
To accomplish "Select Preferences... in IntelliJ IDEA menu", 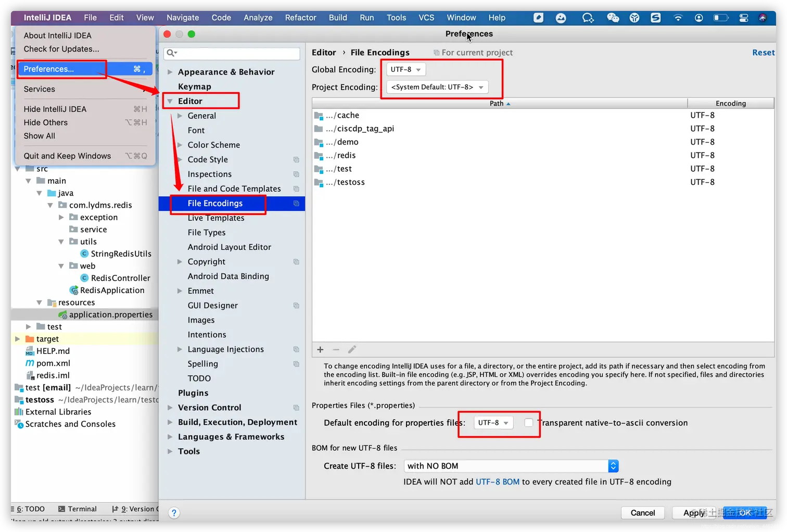I will click(x=85, y=69).
